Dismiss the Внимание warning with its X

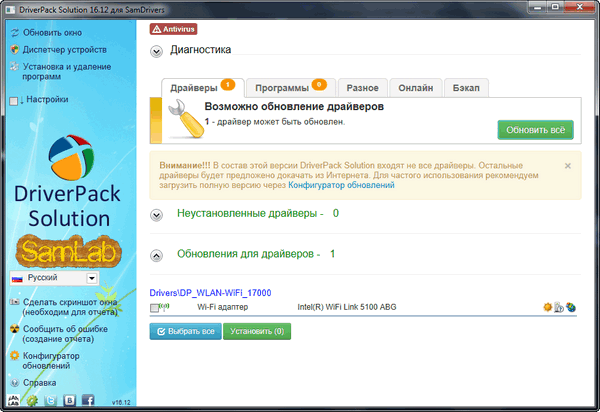[568, 166]
